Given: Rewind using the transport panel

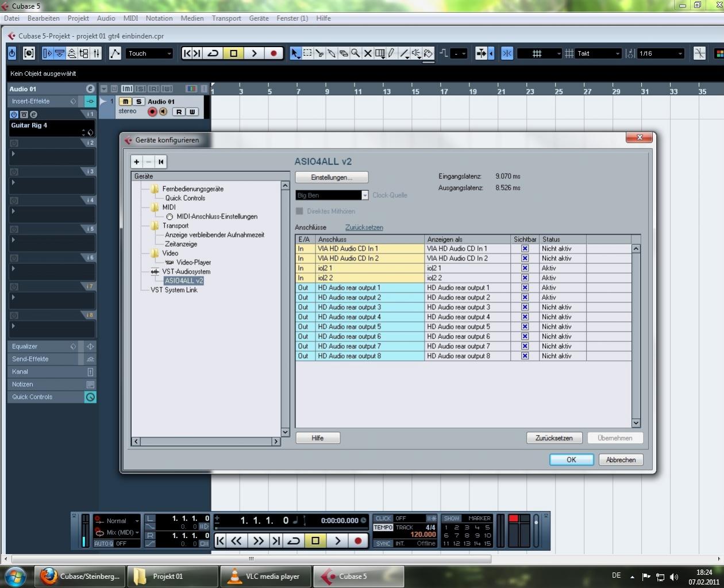Looking at the screenshot, I should [x=236, y=540].
